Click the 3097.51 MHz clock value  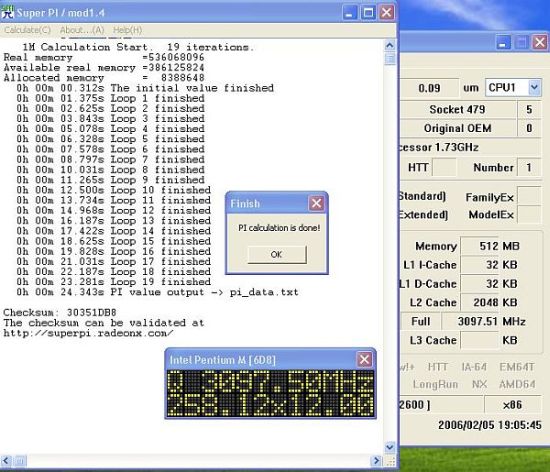[471, 321]
